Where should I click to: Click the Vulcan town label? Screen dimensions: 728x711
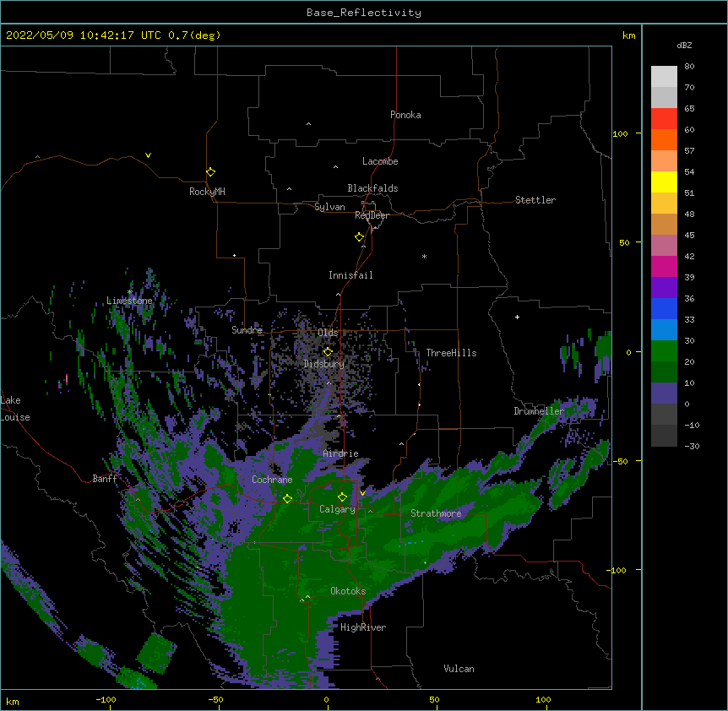point(459,669)
